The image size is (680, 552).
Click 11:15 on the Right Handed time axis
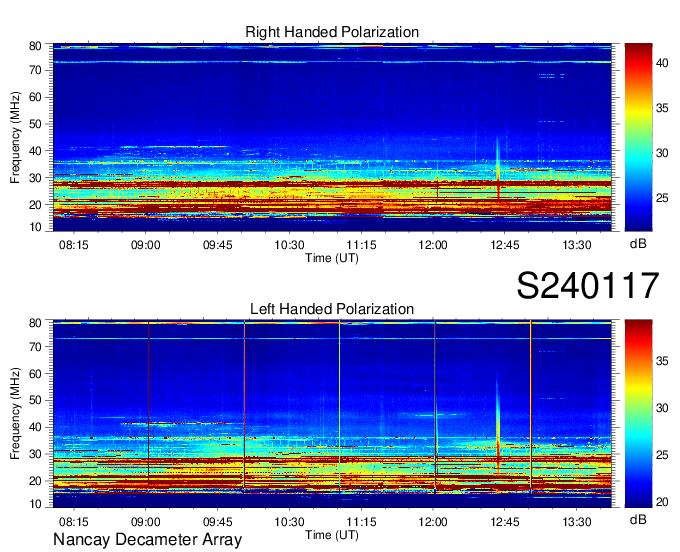point(361,245)
